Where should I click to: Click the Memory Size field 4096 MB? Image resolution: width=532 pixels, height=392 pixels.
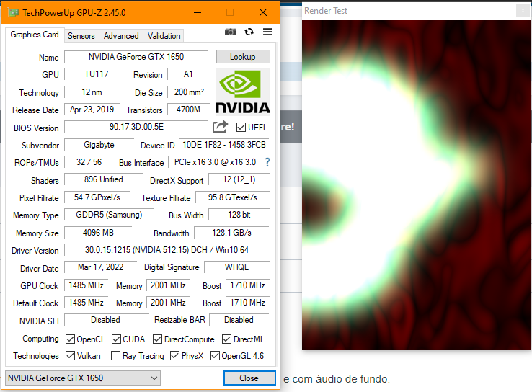(x=98, y=233)
